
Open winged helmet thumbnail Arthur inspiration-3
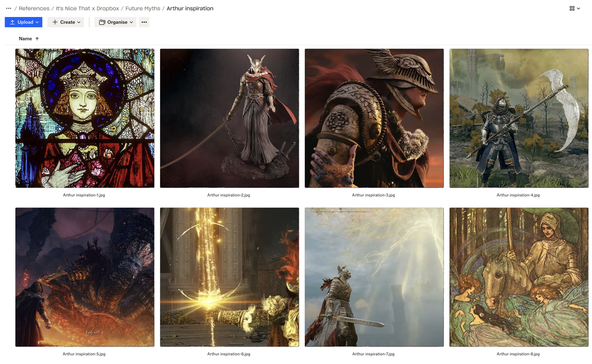coord(374,118)
